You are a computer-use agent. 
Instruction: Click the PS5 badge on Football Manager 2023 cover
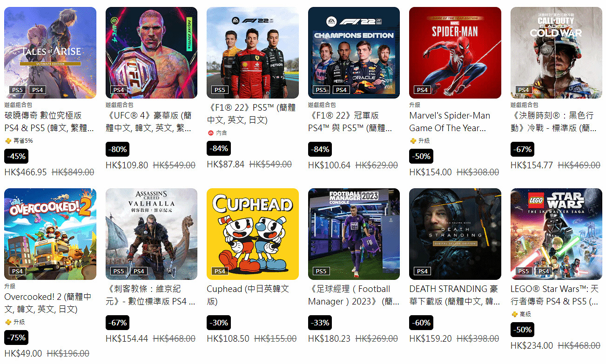pyautogui.click(x=321, y=271)
